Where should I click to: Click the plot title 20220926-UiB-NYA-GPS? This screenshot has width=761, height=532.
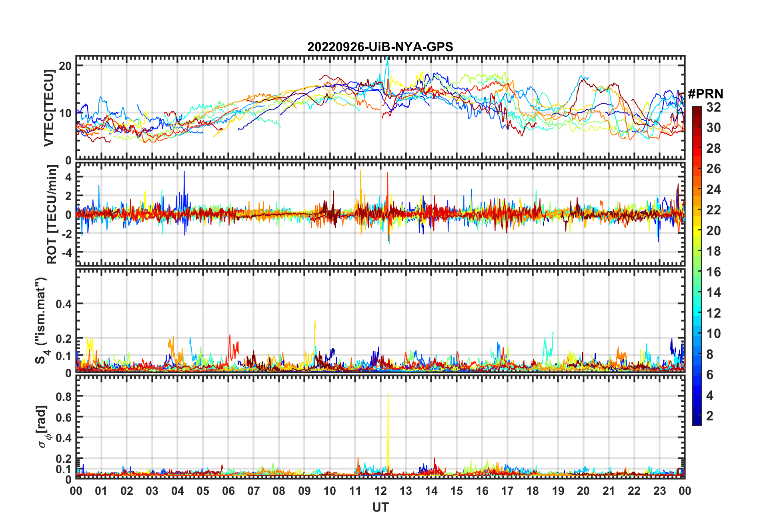380,47
